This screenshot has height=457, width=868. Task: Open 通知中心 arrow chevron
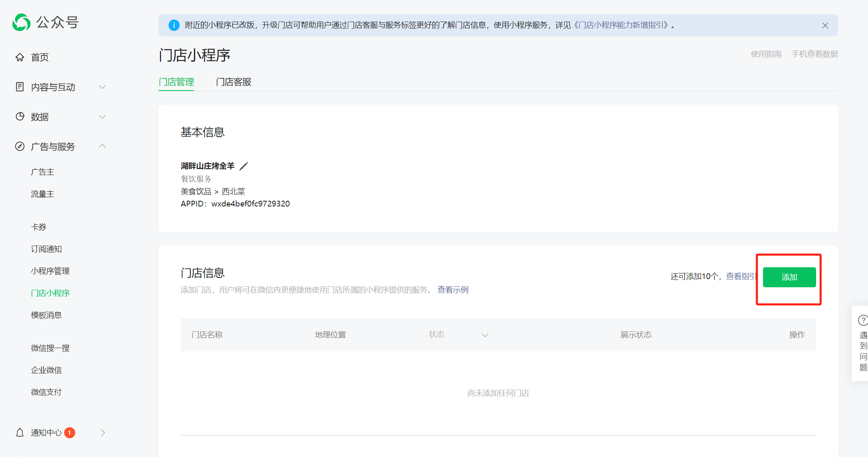(103, 433)
